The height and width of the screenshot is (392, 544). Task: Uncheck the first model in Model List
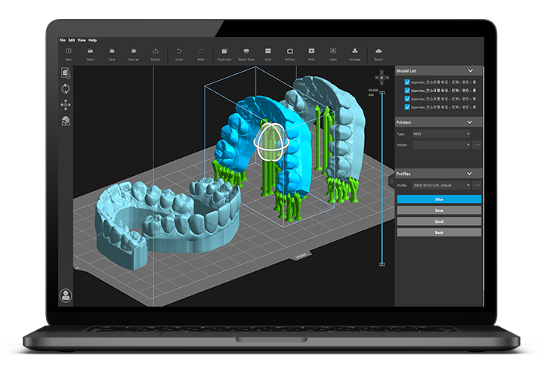point(408,82)
